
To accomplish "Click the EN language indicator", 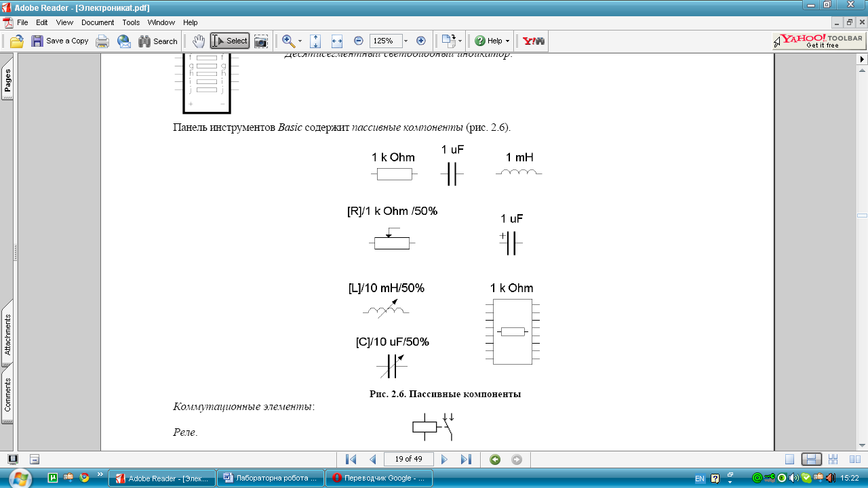I will pyautogui.click(x=700, y=479).
